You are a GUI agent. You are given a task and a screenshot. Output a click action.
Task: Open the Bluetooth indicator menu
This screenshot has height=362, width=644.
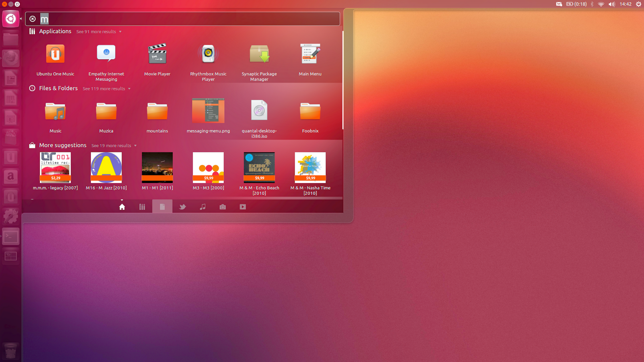(592, 4)
